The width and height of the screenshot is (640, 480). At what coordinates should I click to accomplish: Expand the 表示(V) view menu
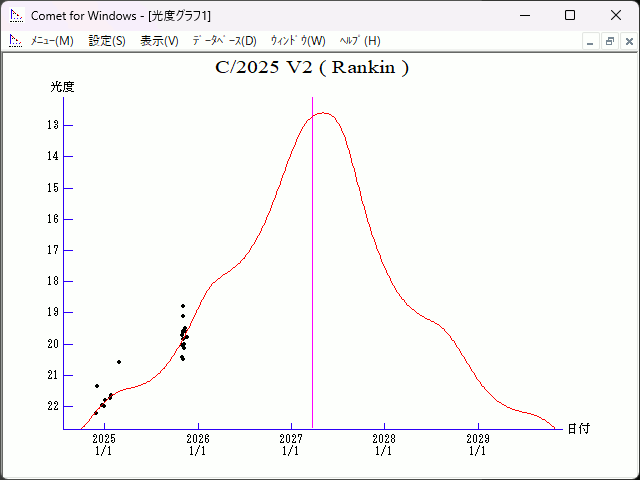point(159,41)
